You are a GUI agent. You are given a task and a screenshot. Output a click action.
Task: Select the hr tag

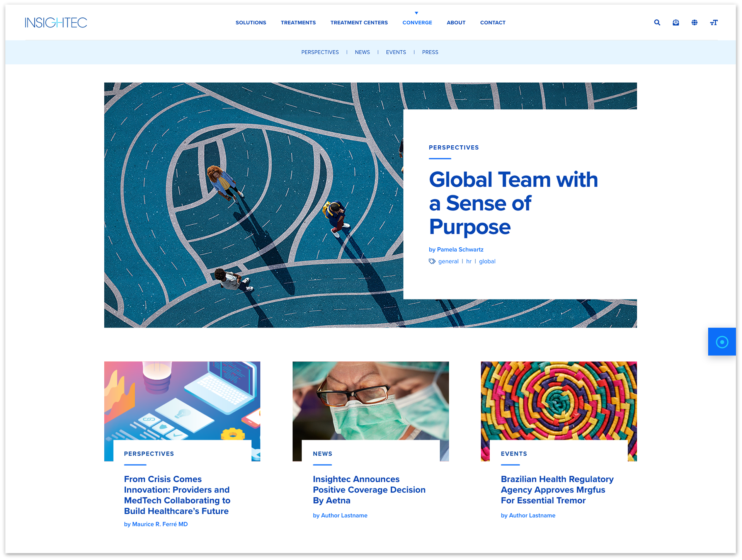click(469, 261)
